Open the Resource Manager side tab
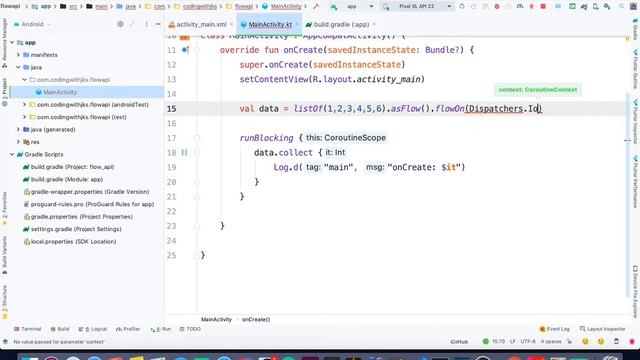 coord(4,43)
